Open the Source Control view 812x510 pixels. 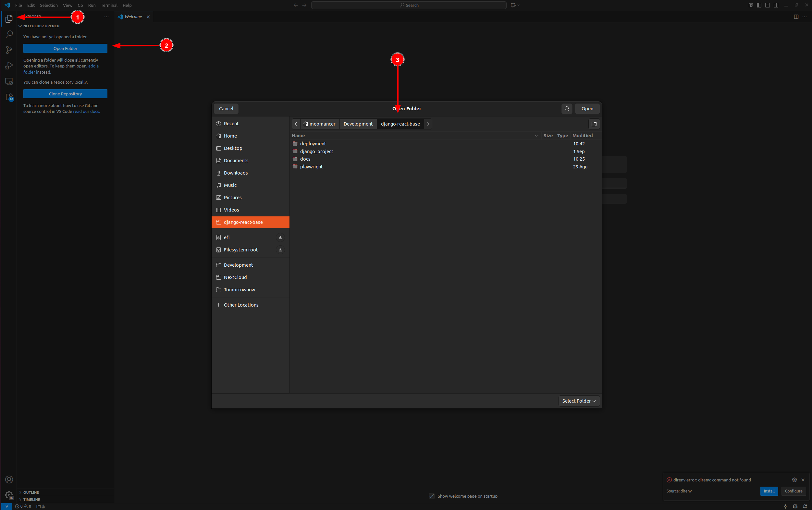[9, 50]
